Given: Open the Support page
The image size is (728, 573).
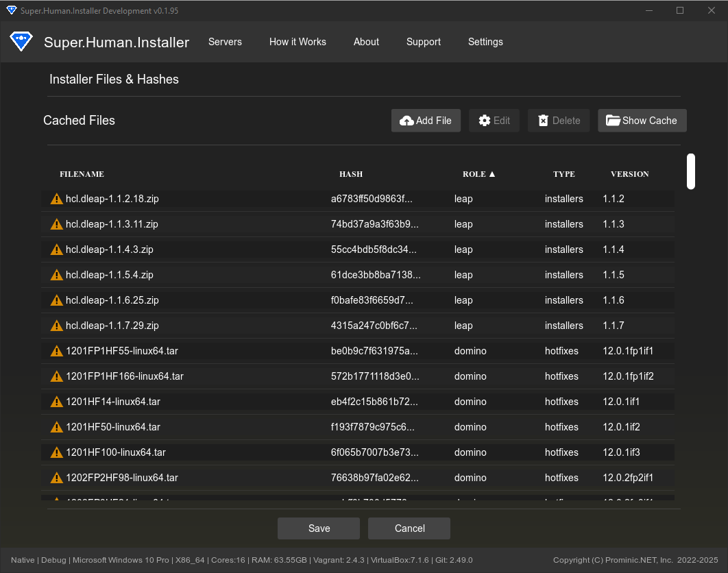Looking at the screenshot, I should [x=423, y=42].
